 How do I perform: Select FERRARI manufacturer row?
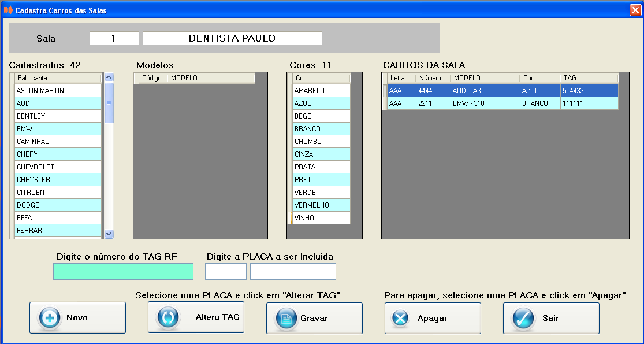tap(58, 231)
